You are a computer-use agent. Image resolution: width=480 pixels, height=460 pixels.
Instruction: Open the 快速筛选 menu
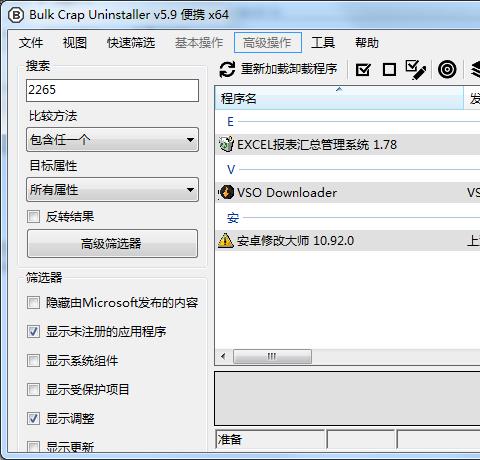(131, 43)
